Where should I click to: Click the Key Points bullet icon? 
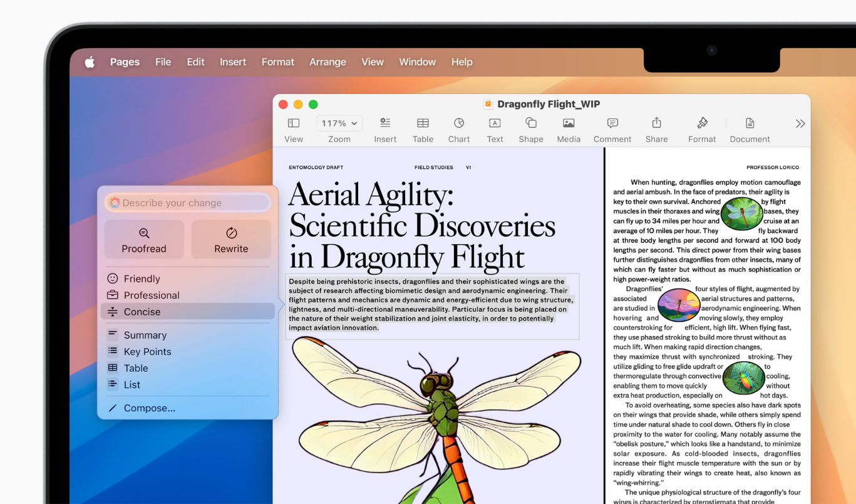click(x=113, y=351)
